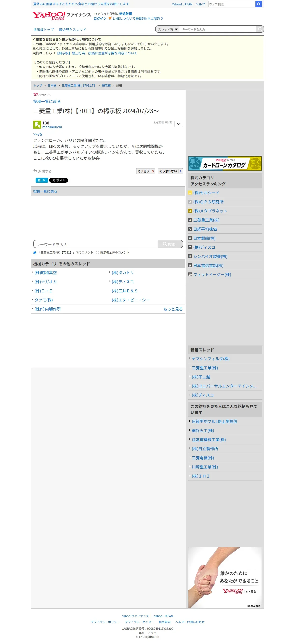Screen dimensions: 295x644
Task: Click the ログイン link
Action: point(100,18)
